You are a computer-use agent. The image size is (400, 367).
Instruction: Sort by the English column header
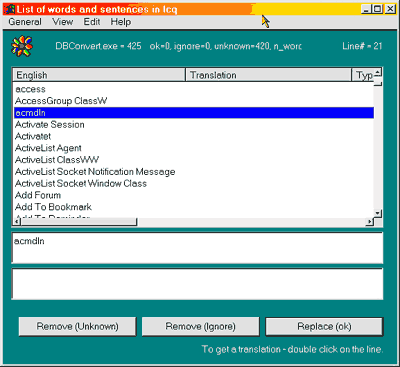tap(99, 75)
